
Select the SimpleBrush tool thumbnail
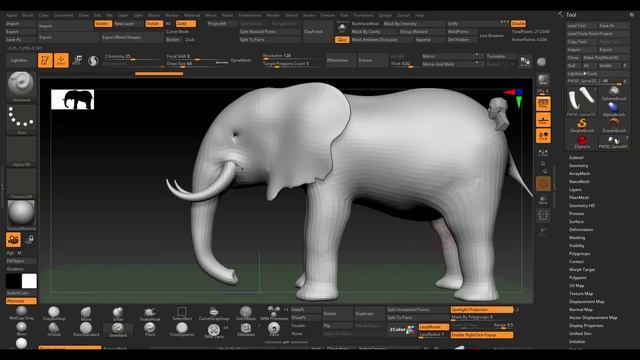pyautogui.click(x=582, y=125)
